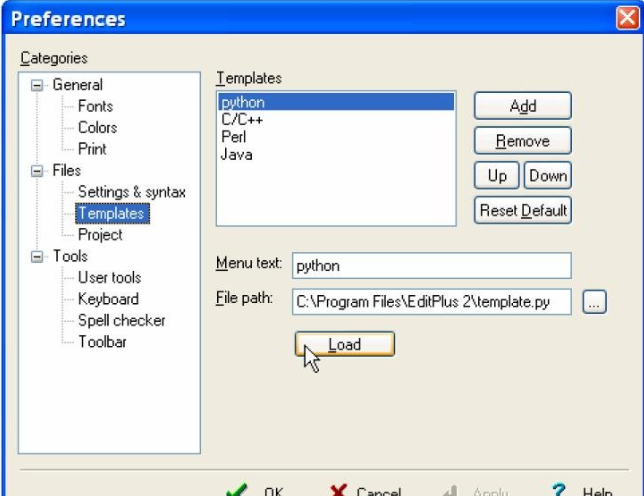Move template Down in list
This screenshot has height=496, width=644.
(x=548, y=176)
